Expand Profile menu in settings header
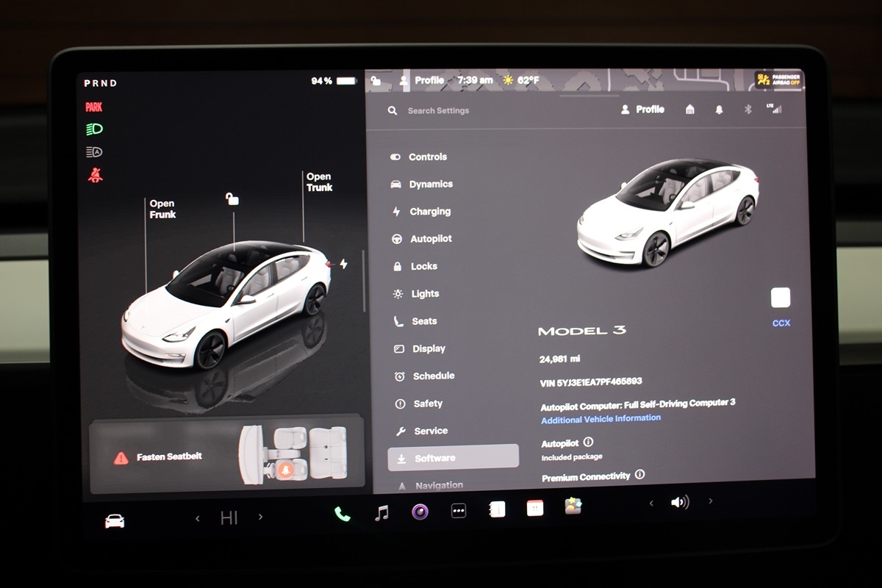Image resolution: width=882 pixels, height=588 pixels. (x=642, y=109)
